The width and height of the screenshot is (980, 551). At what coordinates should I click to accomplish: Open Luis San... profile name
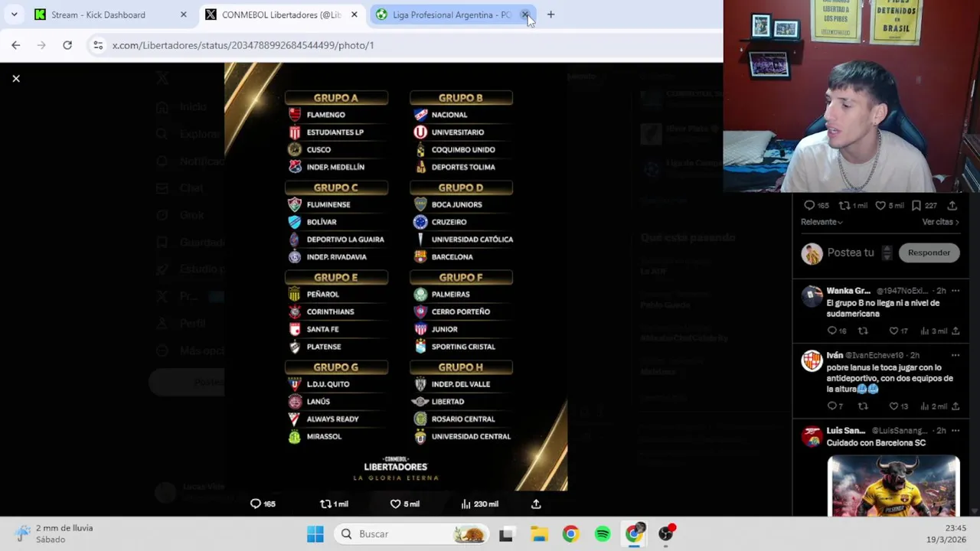pyautogui.click(x=845, y=431)
